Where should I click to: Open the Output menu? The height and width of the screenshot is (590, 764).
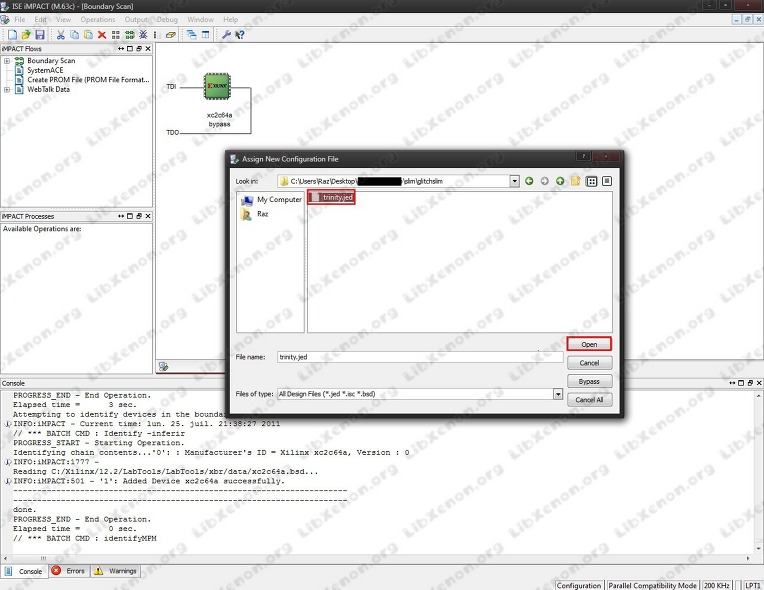(x=136, y=19)
